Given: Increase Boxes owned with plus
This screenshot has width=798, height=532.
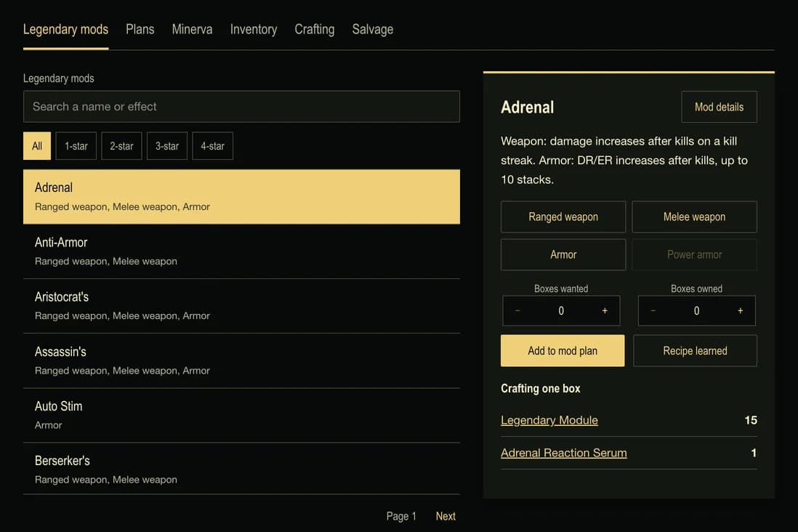Looking at the screenshot, I should [x=741, y=310].
